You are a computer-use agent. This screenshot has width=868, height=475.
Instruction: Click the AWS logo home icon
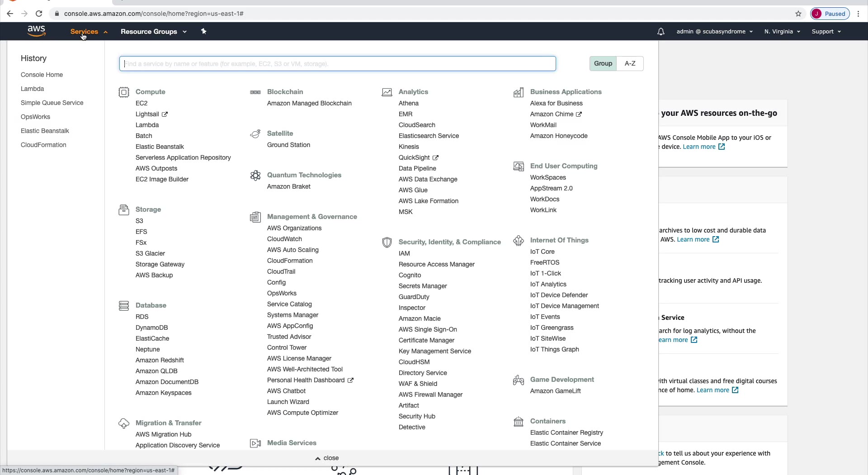36,31
